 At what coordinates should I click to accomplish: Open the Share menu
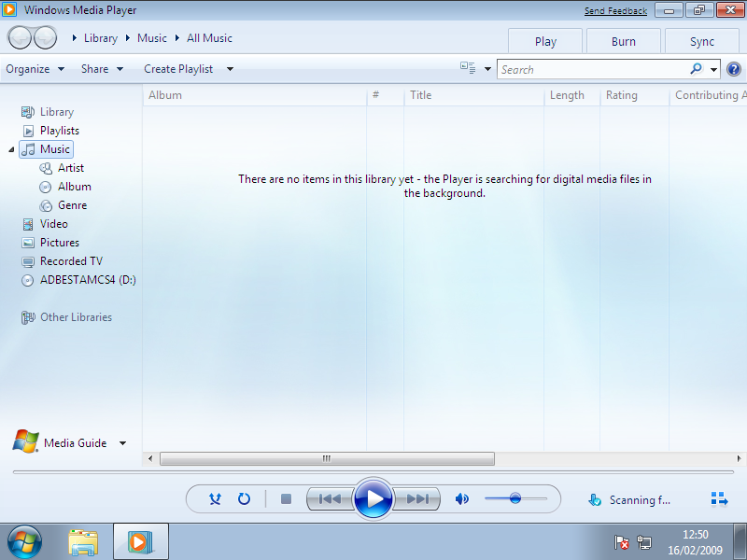pyautogui.click(x=102, y=69)
